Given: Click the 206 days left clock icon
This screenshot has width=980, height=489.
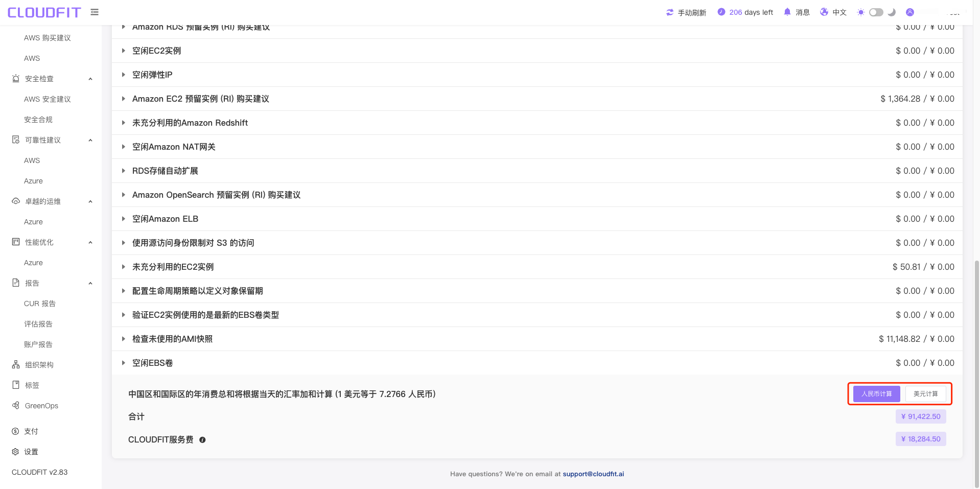Looking at the screenshot, I should [x=721, y=12].
